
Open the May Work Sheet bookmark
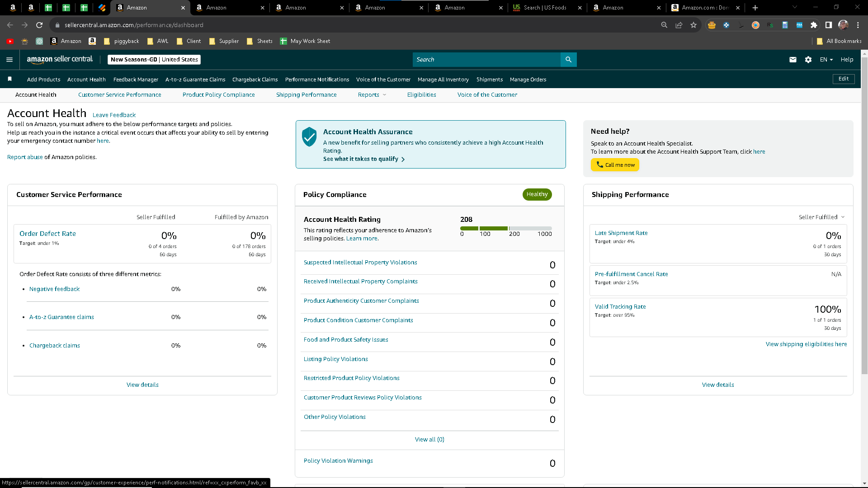tap(305, 41)
